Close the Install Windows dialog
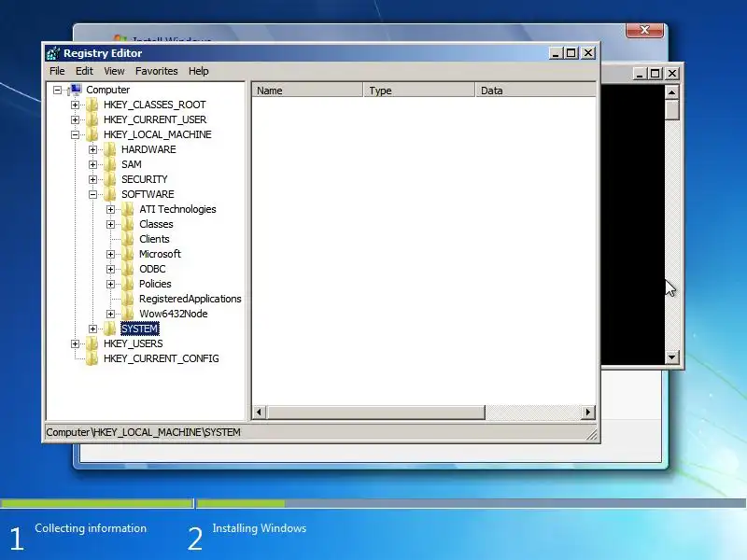 point(644,30)
